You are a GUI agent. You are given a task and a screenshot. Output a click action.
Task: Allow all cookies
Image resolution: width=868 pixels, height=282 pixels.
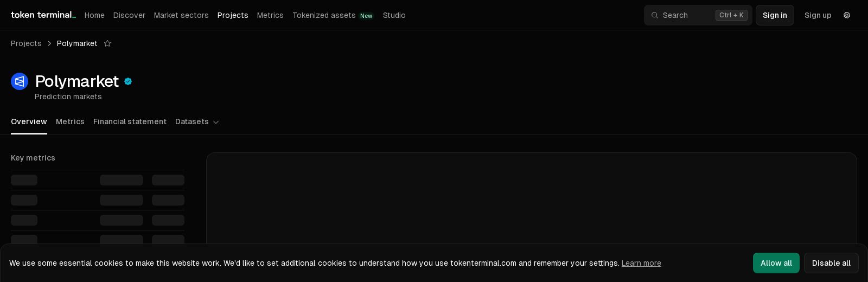(x=776, y=263)
